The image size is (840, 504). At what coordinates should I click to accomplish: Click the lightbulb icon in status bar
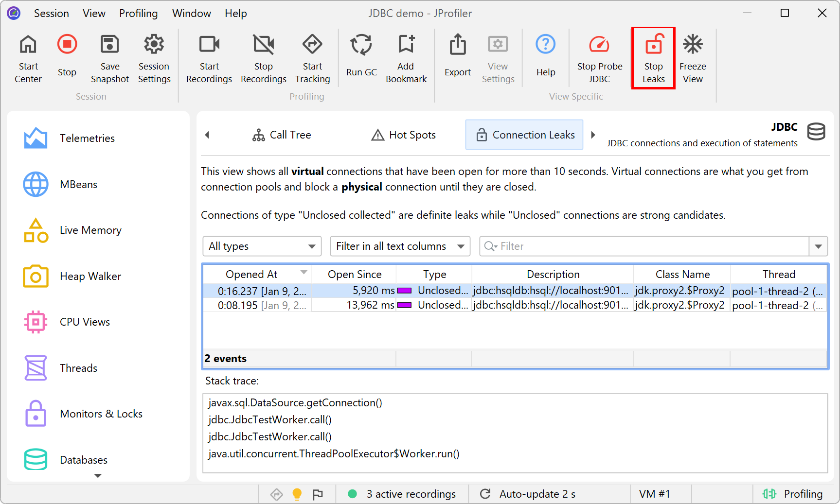[x=297, y=494]
